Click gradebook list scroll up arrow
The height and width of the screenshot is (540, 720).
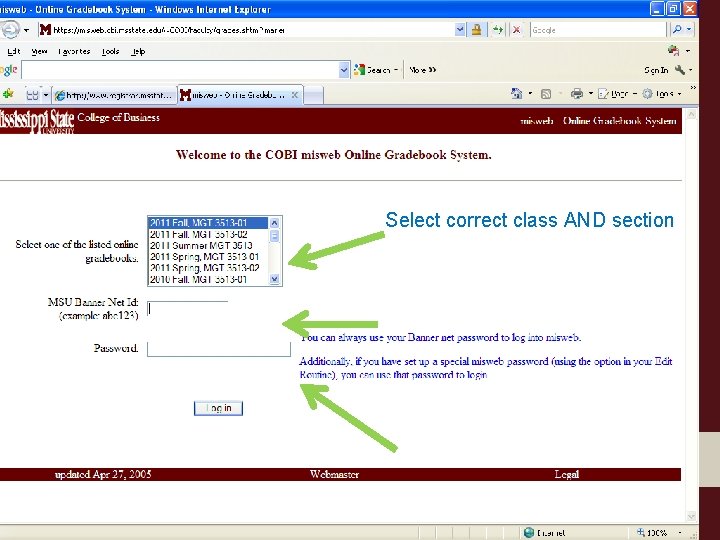[x=275, y=223]
